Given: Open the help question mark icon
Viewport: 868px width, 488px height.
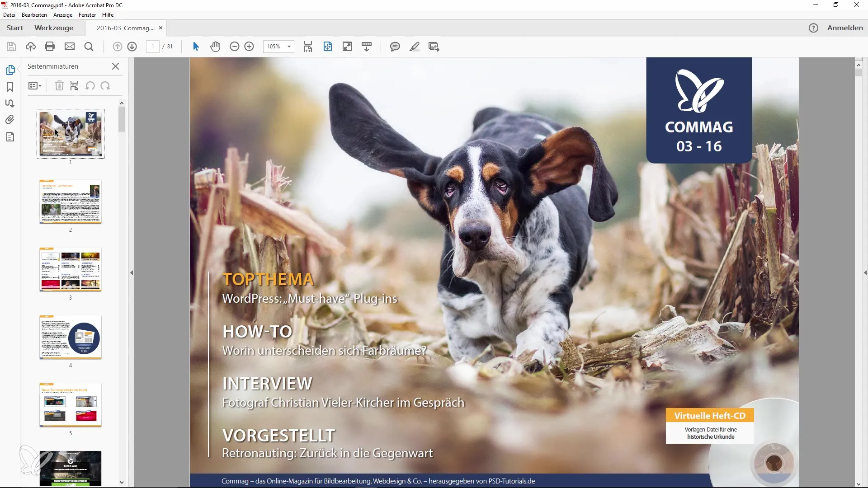Looking at the screenshot, I should pyautogui.click(x=813, y=28).
